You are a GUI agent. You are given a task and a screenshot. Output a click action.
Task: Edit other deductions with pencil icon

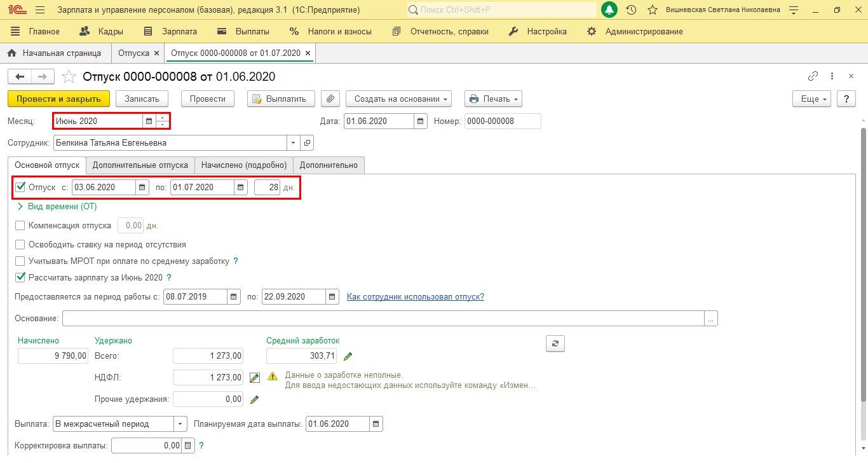pyautogui.click(x=255, y=399)
